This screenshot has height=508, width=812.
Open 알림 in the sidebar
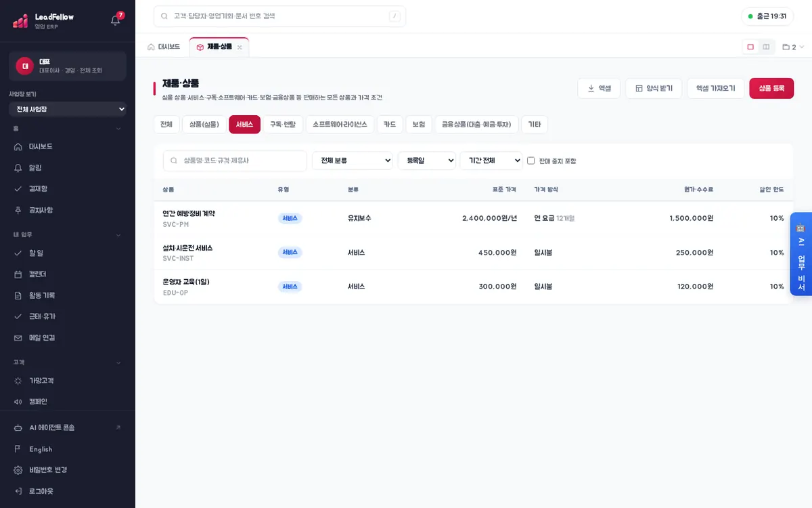[68, 167]
